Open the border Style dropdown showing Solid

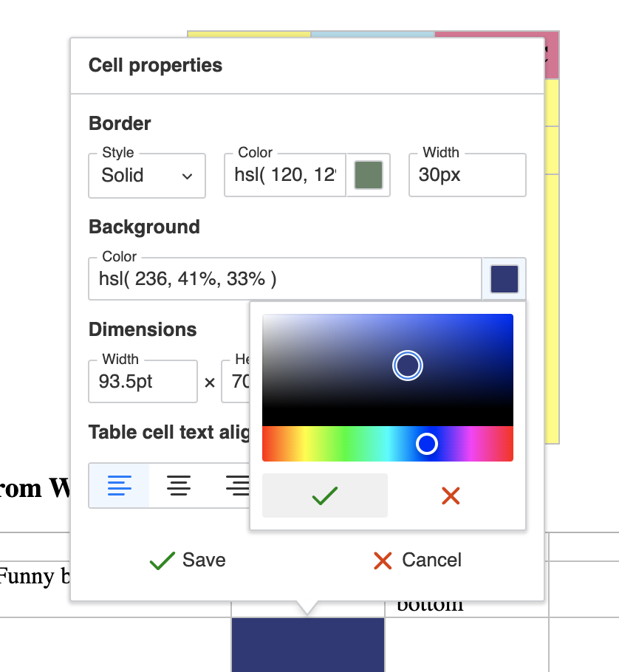click(146, 176)
